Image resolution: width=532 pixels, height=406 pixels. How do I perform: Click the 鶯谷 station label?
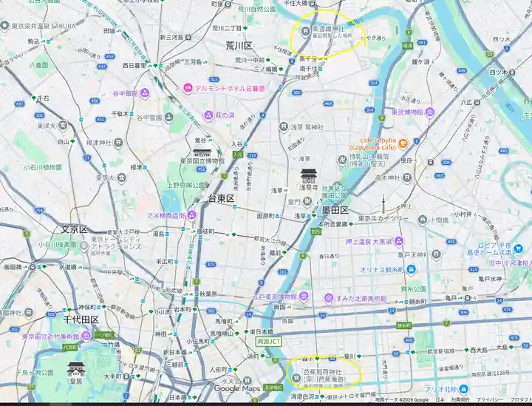coord(200,140)
